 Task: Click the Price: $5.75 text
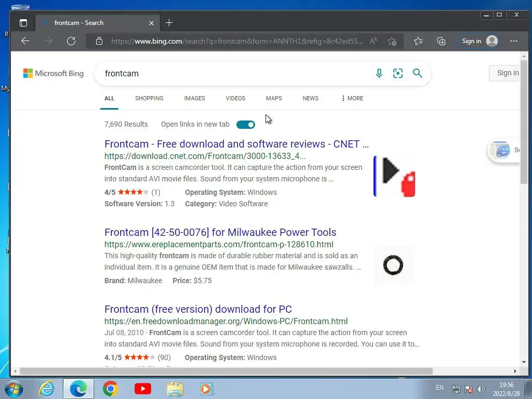tap(192, 281)
